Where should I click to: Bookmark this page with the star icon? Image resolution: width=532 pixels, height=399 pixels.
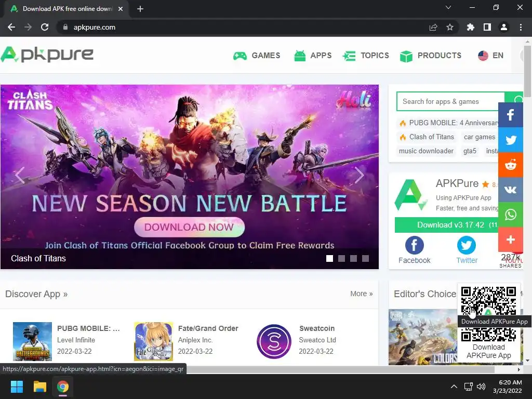450,27
